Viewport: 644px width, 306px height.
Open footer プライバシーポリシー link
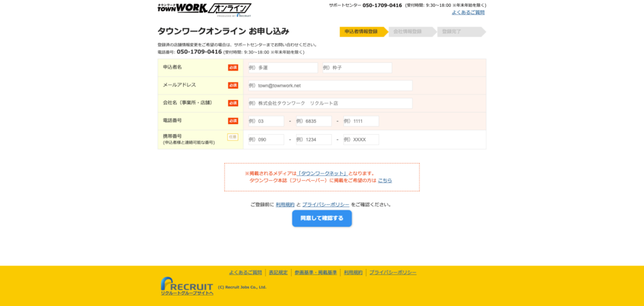point(392,272)
